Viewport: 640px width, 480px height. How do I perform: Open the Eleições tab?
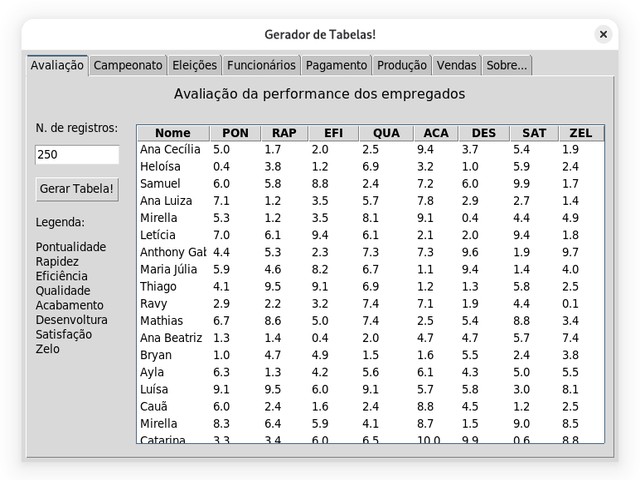click(x=194, y=65)
